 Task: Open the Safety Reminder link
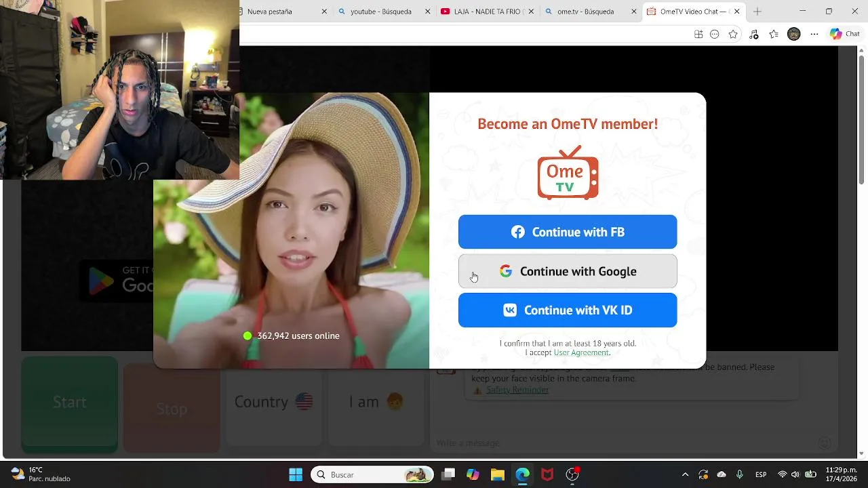pyautogui.click(x=517, y=390)
